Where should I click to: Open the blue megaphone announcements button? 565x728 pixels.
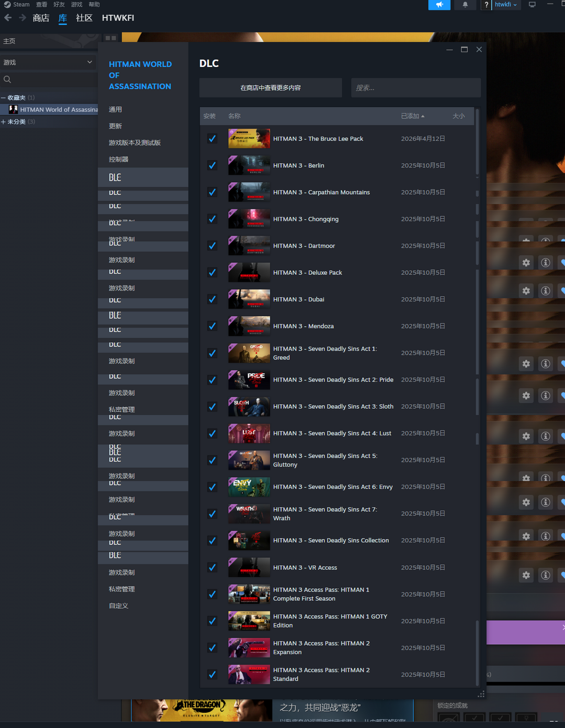click(x=439, y=5)
